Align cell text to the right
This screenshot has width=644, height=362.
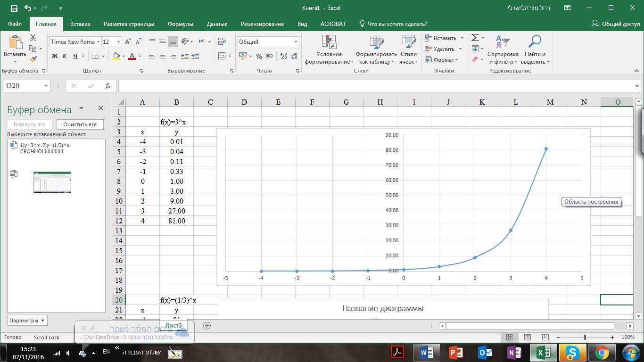pos(173,56)
